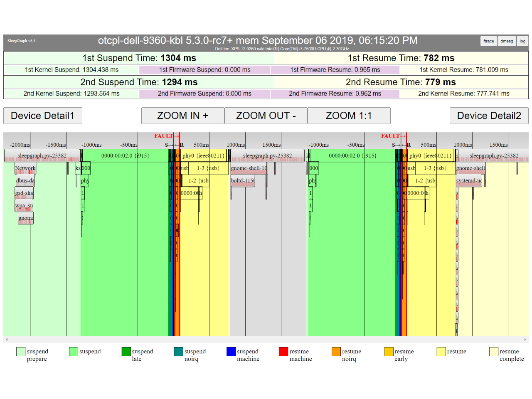
Task: Select the suspend machine legend swatch
Action: 231,352
